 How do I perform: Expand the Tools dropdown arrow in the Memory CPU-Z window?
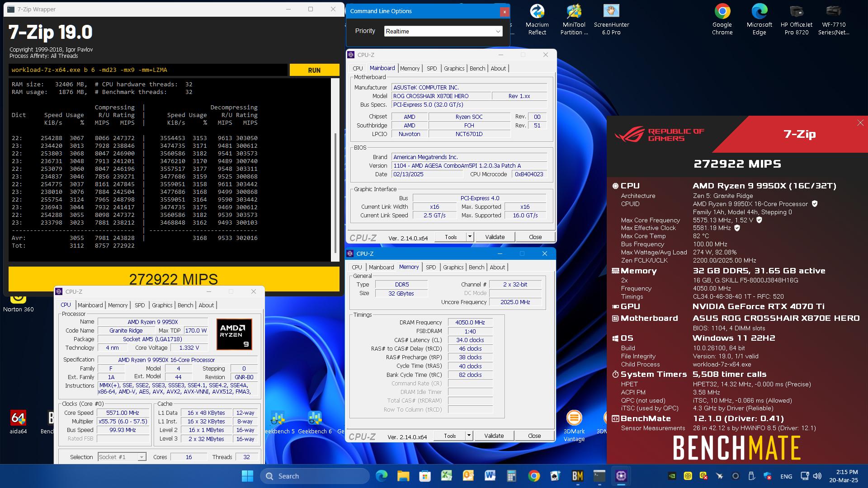469,436
